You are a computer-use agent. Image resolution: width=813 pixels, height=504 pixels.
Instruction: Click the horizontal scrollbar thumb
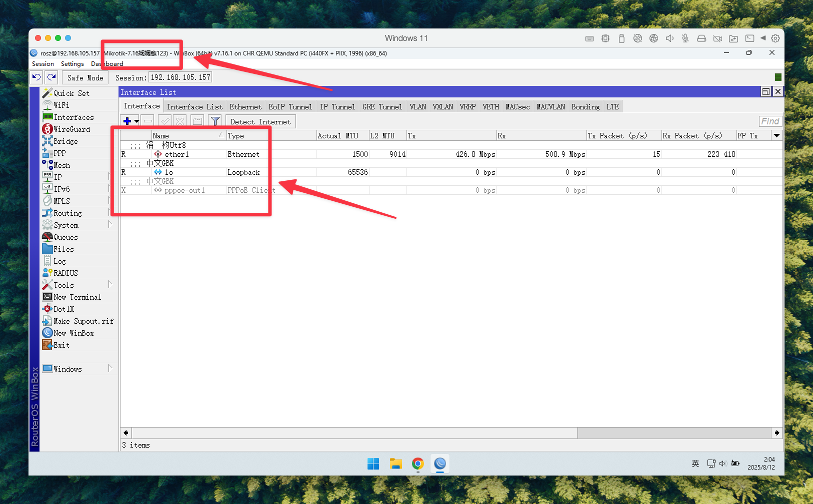[354, 433]
